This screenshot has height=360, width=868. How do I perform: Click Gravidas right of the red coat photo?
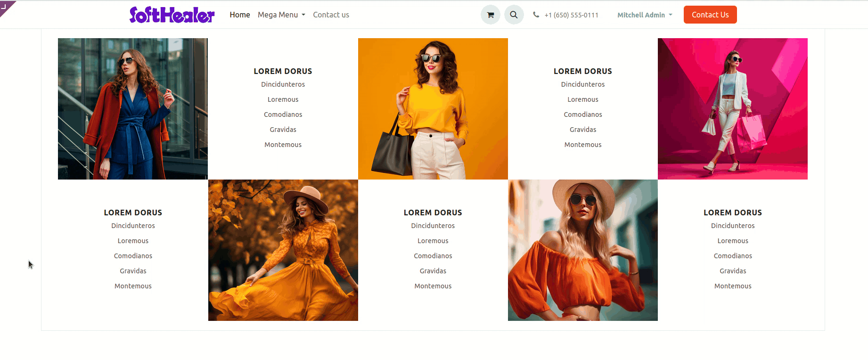point(283,130)
